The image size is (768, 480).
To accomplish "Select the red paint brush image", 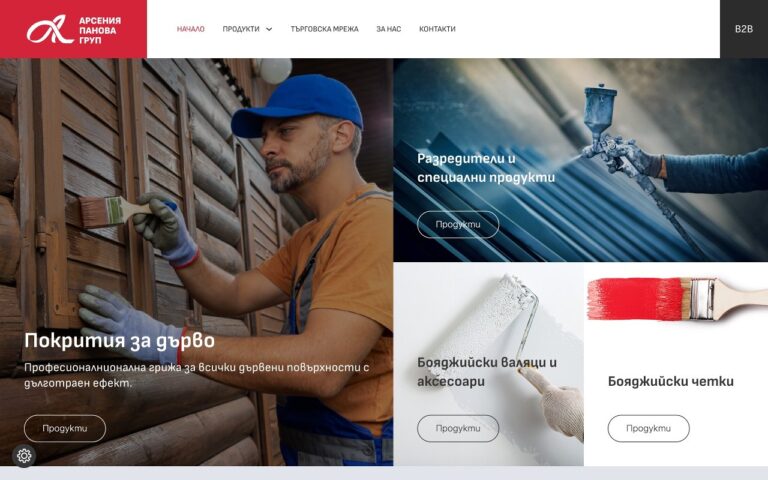I will click(677, 298).
